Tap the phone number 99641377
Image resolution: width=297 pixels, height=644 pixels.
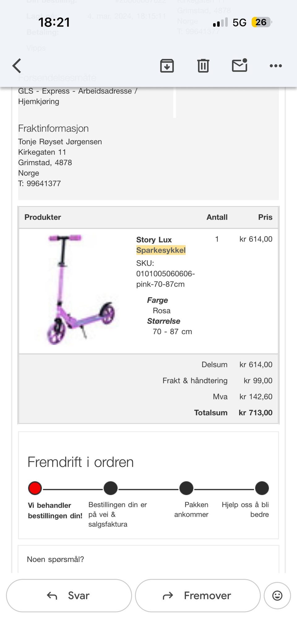click(44, 184)
